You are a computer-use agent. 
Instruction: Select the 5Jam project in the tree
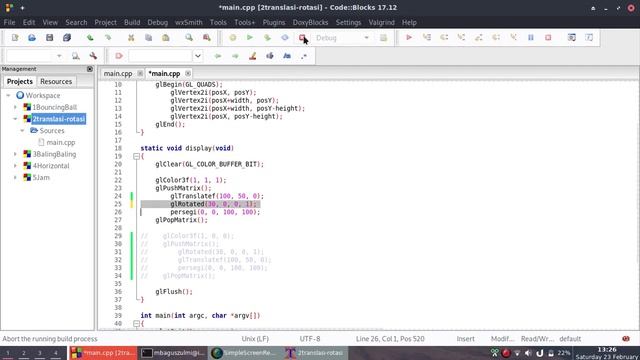(41, 178)
